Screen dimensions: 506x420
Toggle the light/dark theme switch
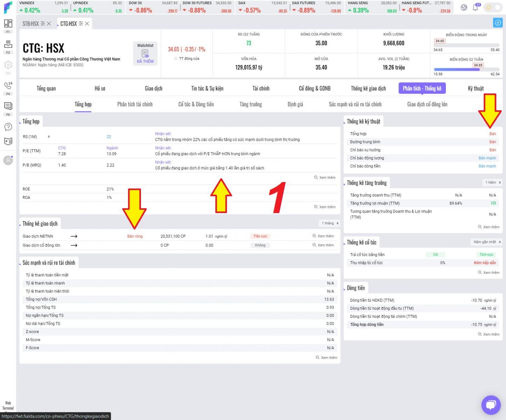pos(493,8)
